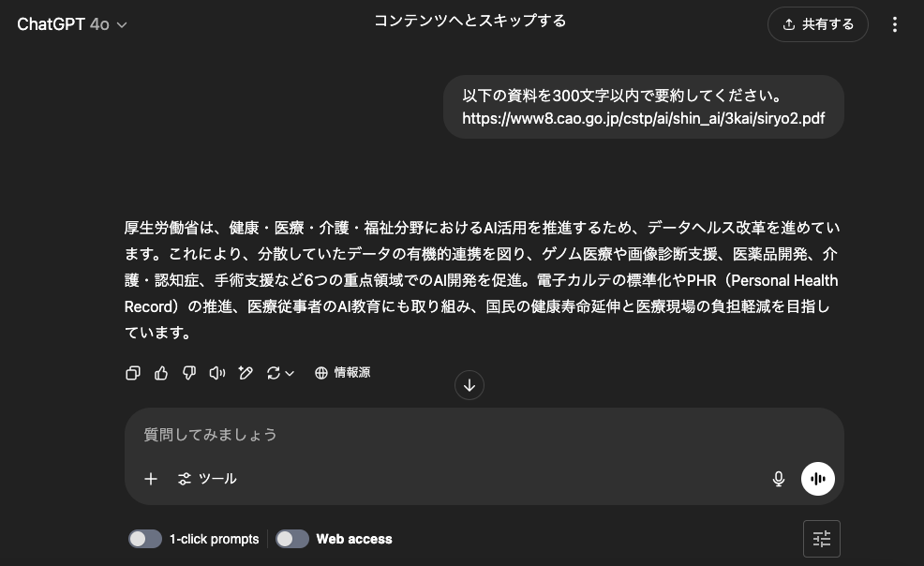Click the 共有する share button
The height and width of the screenshot is (566, 924).
pos(818,24)
